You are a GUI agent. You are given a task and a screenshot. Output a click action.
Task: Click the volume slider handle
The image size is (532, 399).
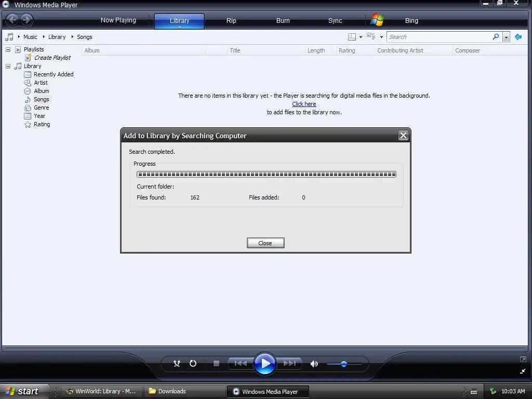pos(344,364)
